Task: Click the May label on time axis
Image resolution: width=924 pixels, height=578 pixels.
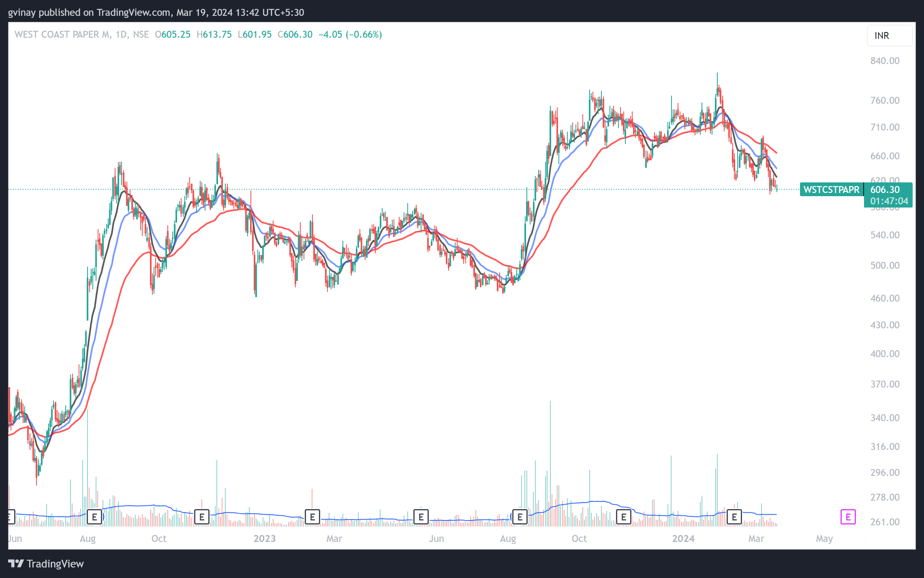Action: tap(824, 539)
